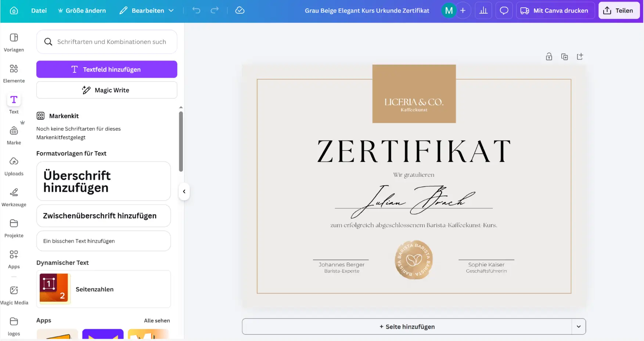This screenshot has width=644, height=341.
Task: Click + Seite hinzufügen button
Action: point(407,327)
